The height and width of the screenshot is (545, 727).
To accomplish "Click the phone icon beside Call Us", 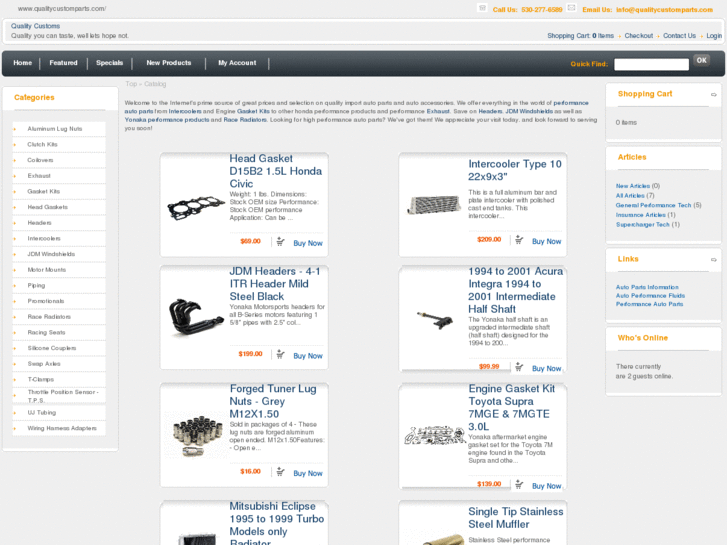I will click(x=482, y=8).
